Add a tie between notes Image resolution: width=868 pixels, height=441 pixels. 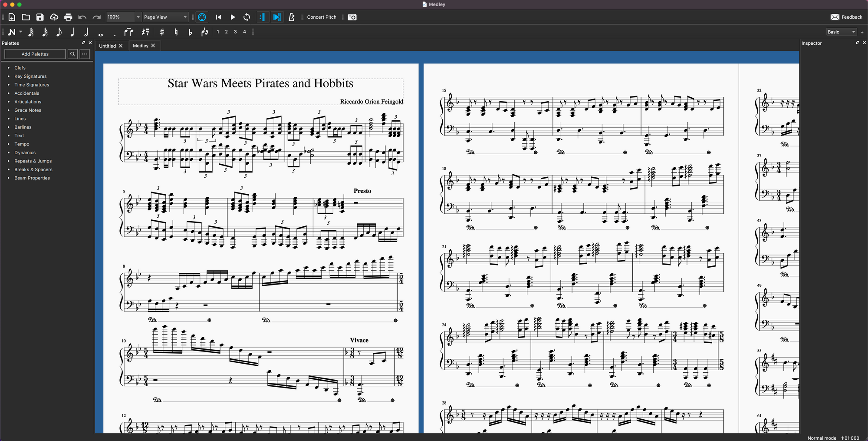point(128,32)
